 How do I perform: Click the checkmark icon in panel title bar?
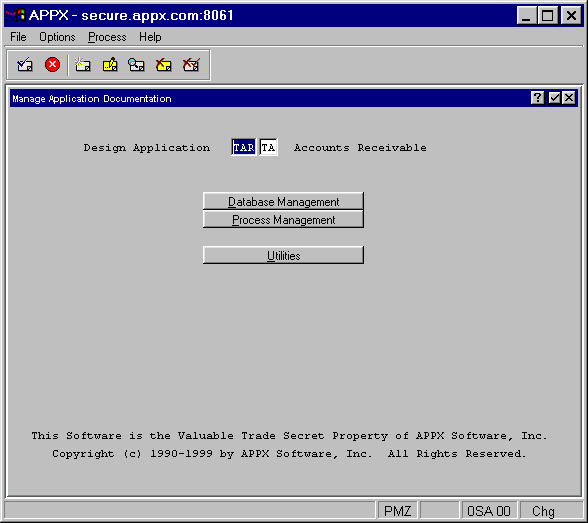554,98
